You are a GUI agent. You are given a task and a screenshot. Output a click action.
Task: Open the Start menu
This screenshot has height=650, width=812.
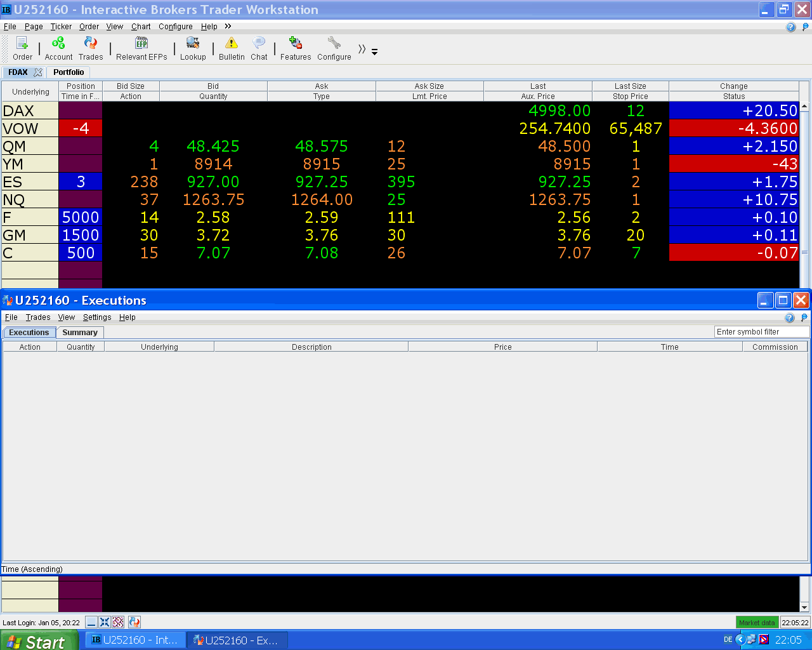coord(39,640)
